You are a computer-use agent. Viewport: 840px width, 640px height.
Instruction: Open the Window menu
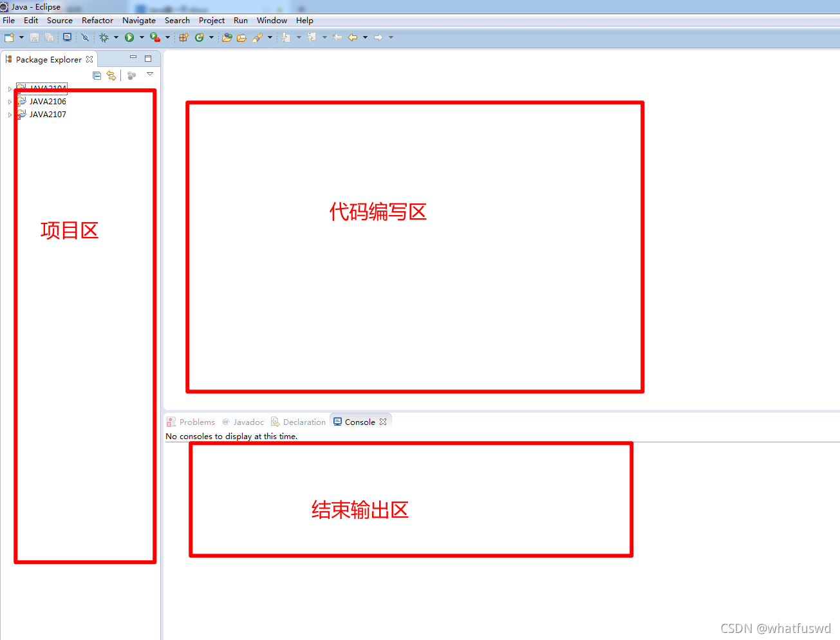coord(272,20)
